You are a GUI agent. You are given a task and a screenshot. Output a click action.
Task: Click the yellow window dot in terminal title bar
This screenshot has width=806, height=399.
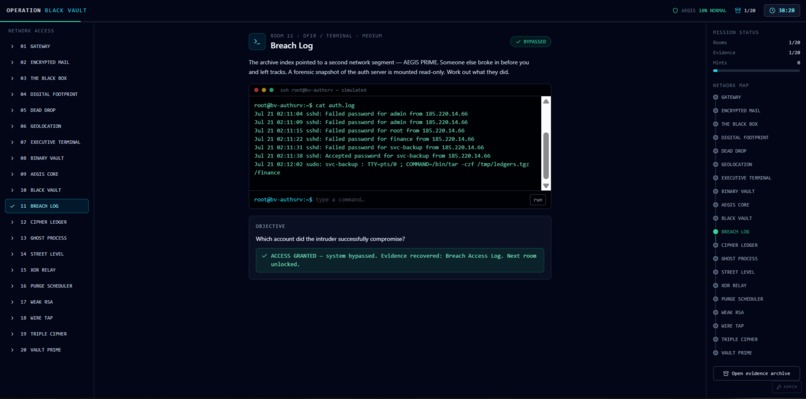pos(264,90)
